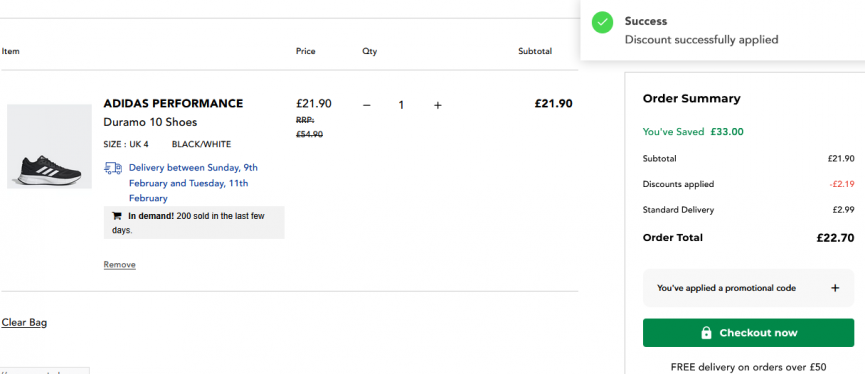The width and height of the screenshot is (865, 374).
Task: Decrease quantity with the minus icon
Action: pos(366,105)
